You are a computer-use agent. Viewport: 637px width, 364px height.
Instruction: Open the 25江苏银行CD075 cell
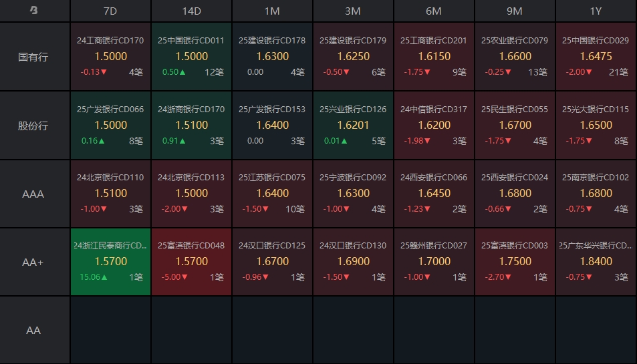(272, 194)
